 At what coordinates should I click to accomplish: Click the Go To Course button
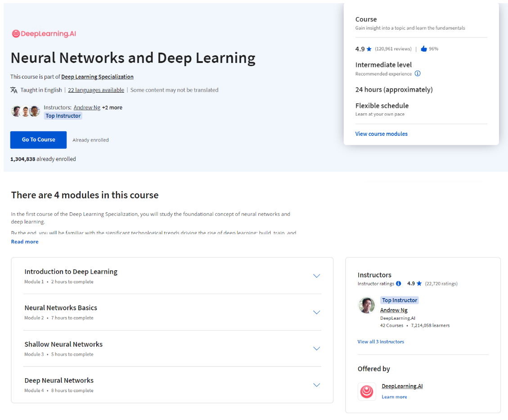38,140
